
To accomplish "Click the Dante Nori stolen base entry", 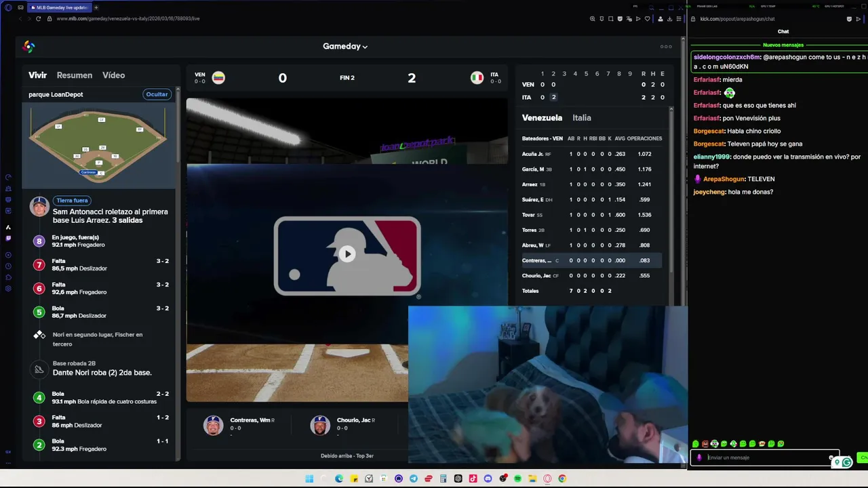I will (102, 369).
